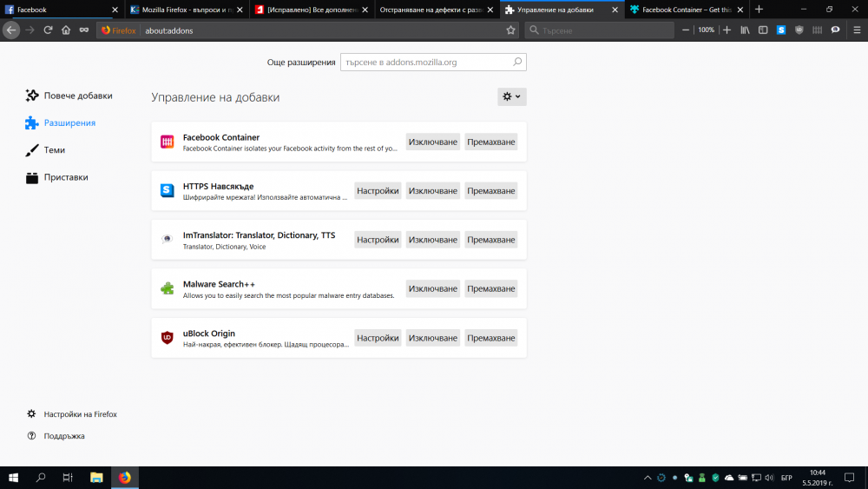Screen dimensions: 868x489
Task: Open Facebook Container toolbar fence icon
Action: pos(817,30)
